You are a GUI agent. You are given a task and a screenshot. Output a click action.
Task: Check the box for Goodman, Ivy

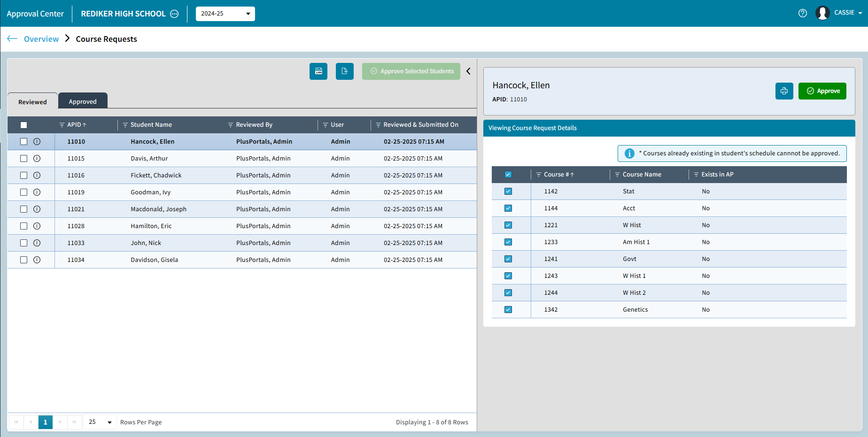[x=24, y=192]
